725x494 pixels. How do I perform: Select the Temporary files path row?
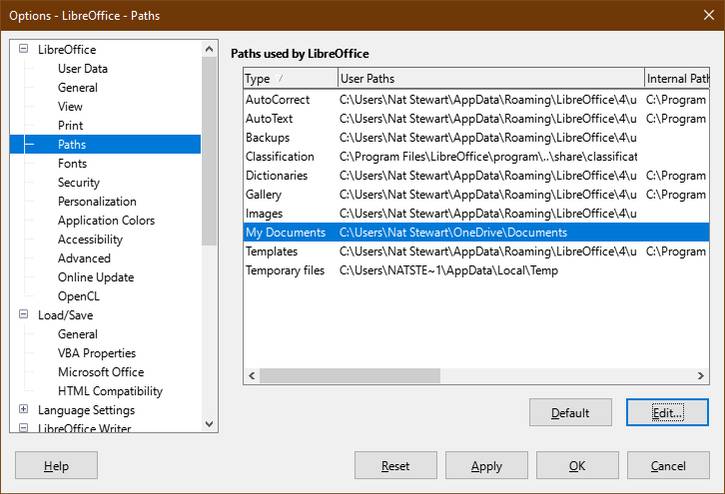pyautogui.click(x=476, y=270)
